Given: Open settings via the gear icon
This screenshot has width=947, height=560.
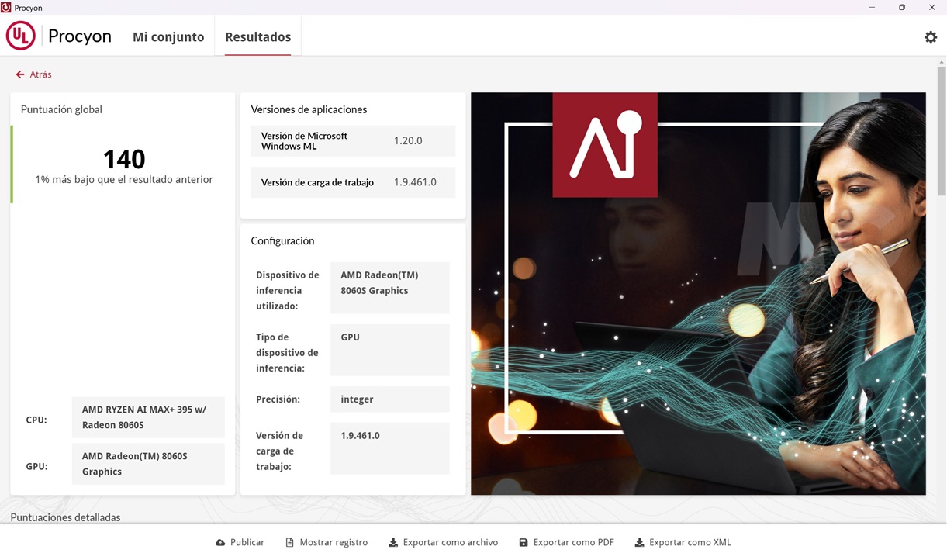Looking at the screenshot, I should point(930,37).
